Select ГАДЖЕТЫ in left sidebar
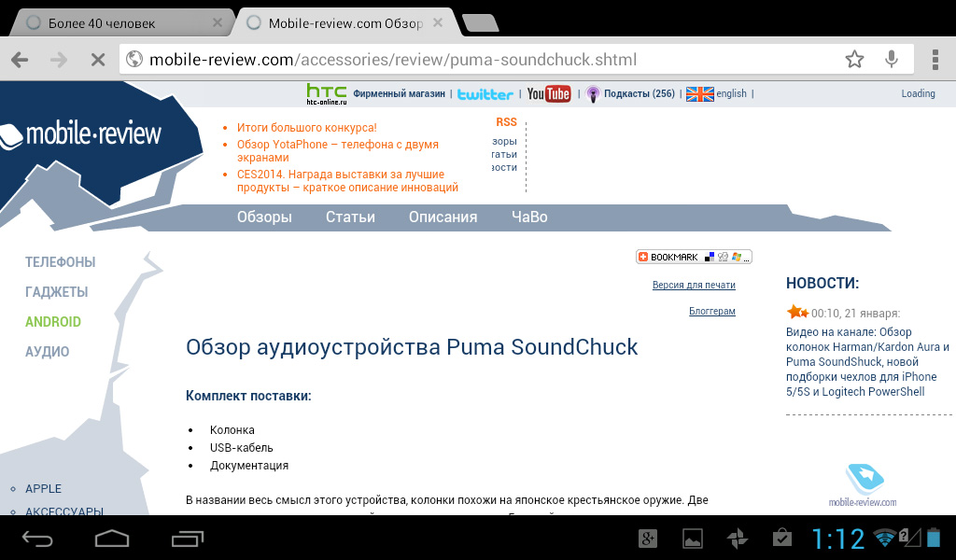The width and height of the screenshot is (956, 560). pyautogui.click(x=57, y=292)
